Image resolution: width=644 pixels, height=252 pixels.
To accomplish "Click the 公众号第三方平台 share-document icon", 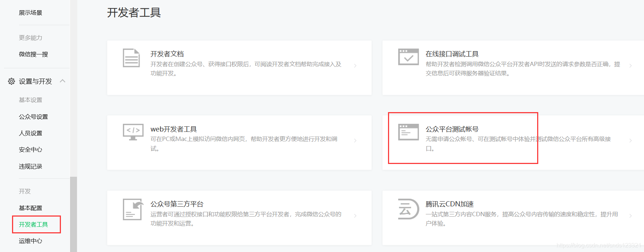I will (133, 209).
